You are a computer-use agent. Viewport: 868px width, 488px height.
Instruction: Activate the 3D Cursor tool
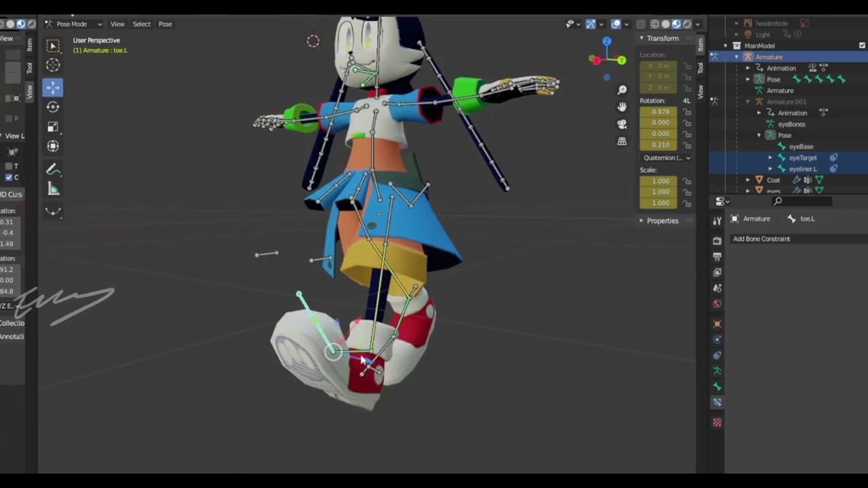(x=53, y=65)
